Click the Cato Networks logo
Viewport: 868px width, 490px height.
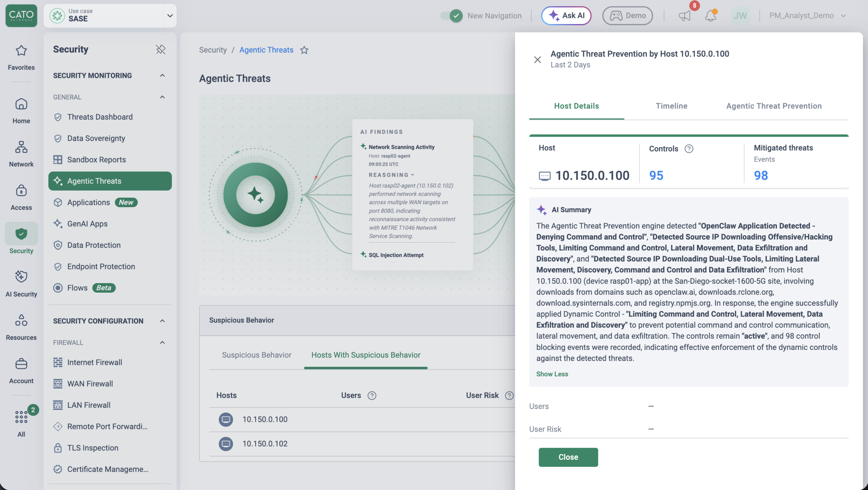pyautogui.click(x=21, y=16)
